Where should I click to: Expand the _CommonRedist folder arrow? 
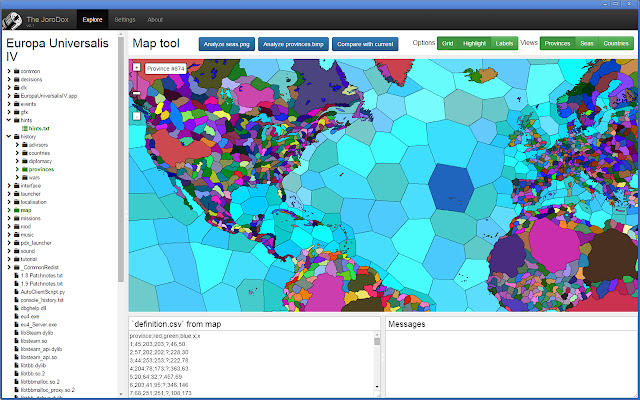click(x=9, y=267)
